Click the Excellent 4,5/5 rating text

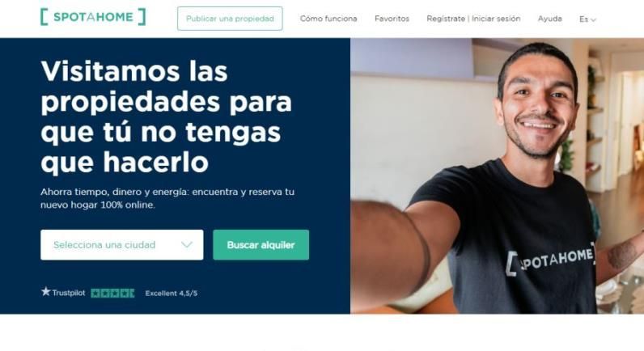click(172, 293)
